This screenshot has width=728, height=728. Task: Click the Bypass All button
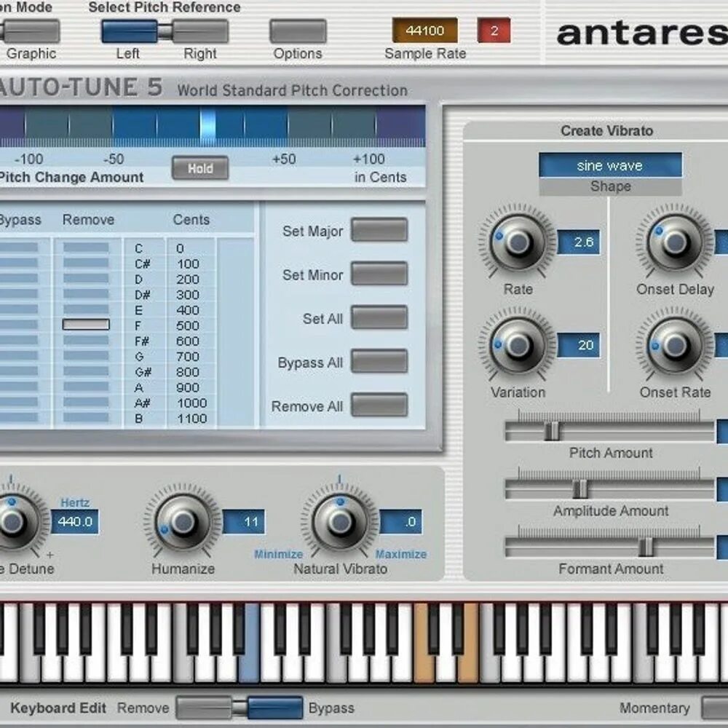379,361
